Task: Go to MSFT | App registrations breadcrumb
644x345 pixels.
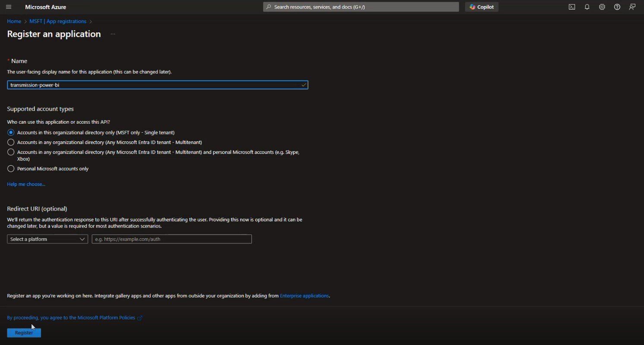Action: [58, 21]
